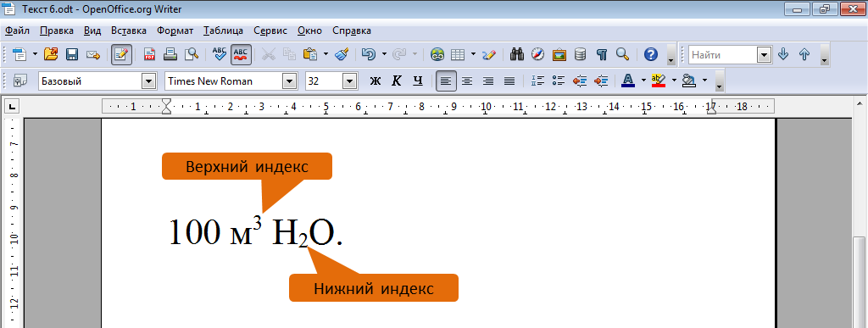This screenshot has height=328, width=868.
Task: Increase indent icon
Action: pos(601,81)
